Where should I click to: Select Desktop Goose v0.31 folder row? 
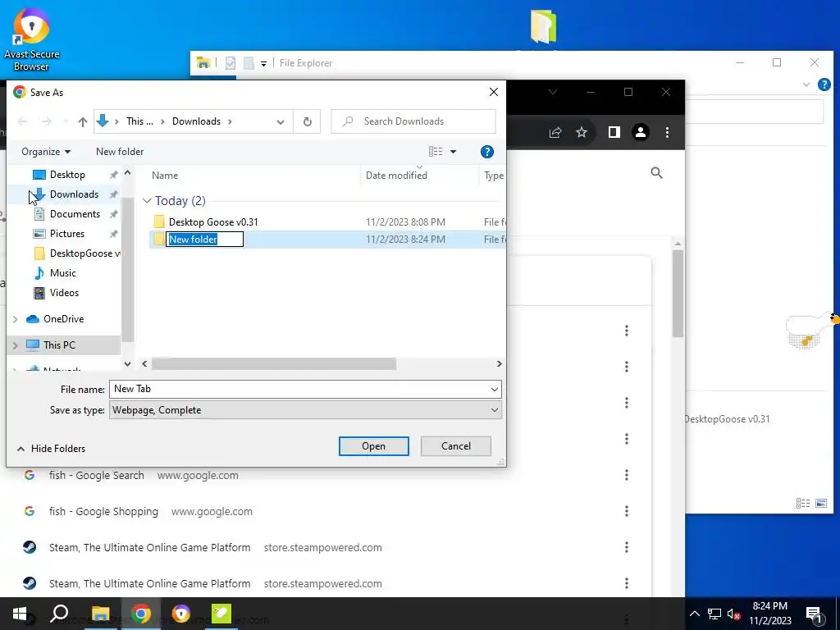(x=326, y=221)
